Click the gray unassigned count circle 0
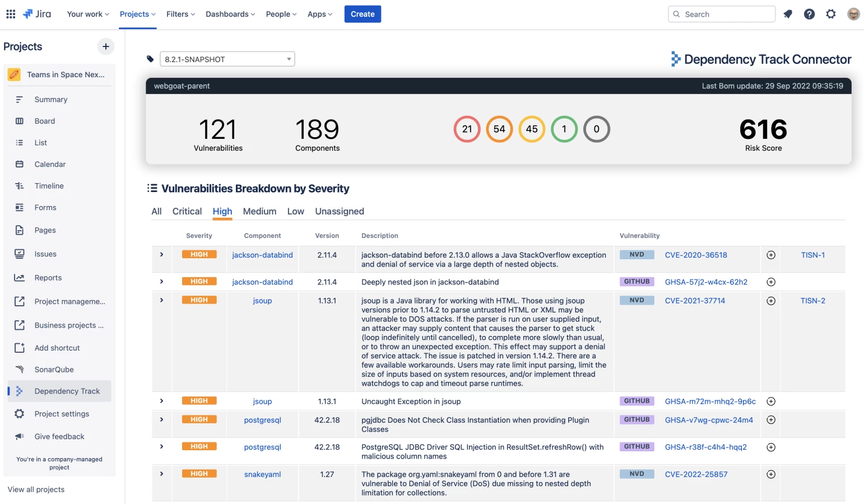The image size is (864, 504). [x=597, y=129]
